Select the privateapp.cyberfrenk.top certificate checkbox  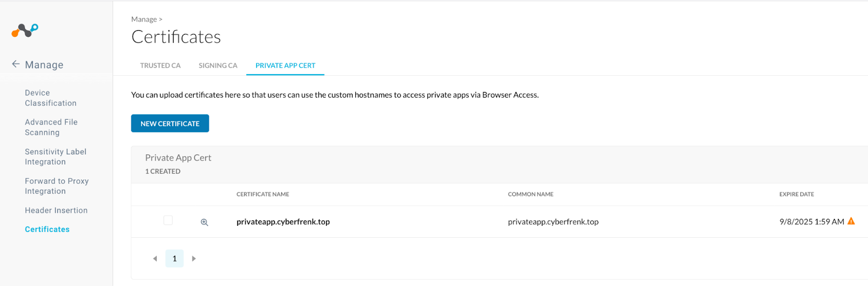click(x=168, y=220)
